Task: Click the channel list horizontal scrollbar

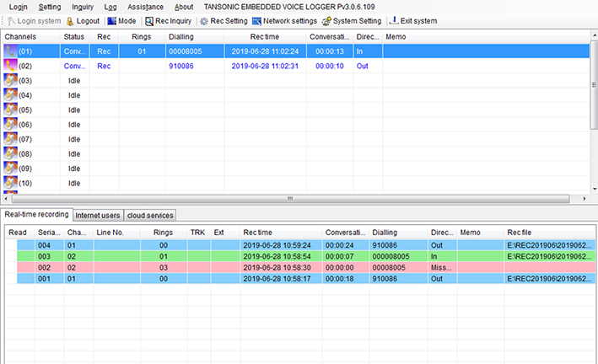Action: (x=288, y=199)
